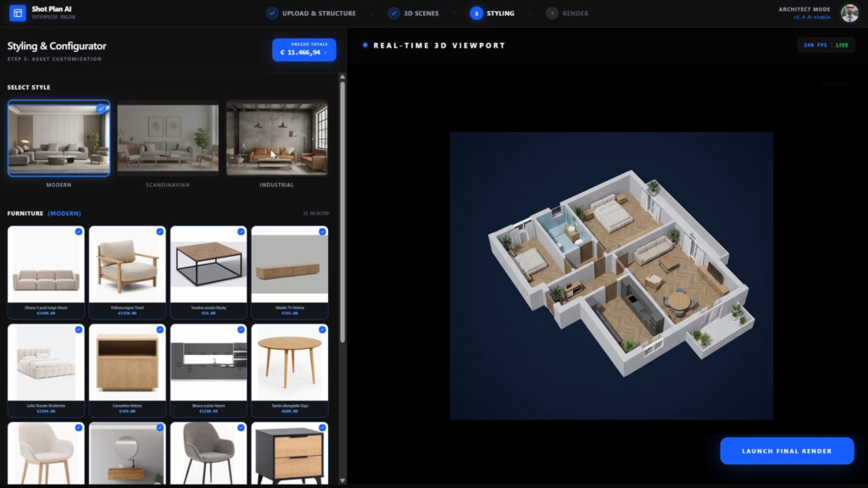Open the user profile avatar
Image resolution: width=868 pixels, height=488 pixels.
pos(849,13)
